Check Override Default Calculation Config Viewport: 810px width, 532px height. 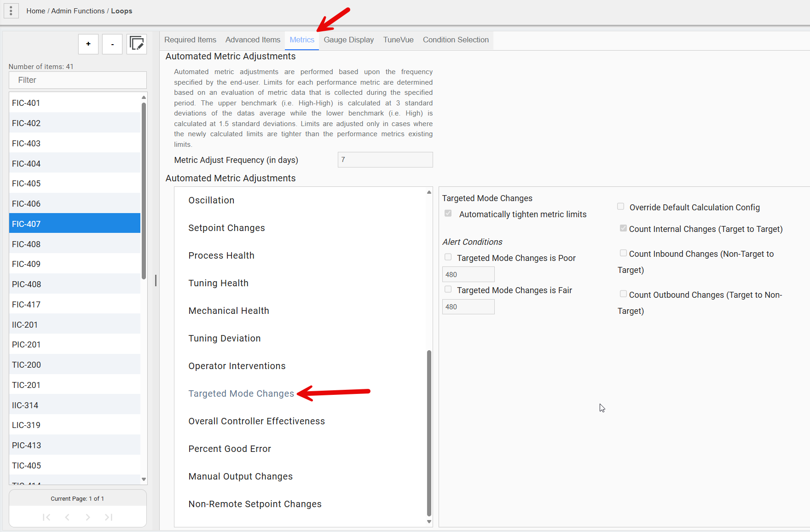tap(620, 207)
